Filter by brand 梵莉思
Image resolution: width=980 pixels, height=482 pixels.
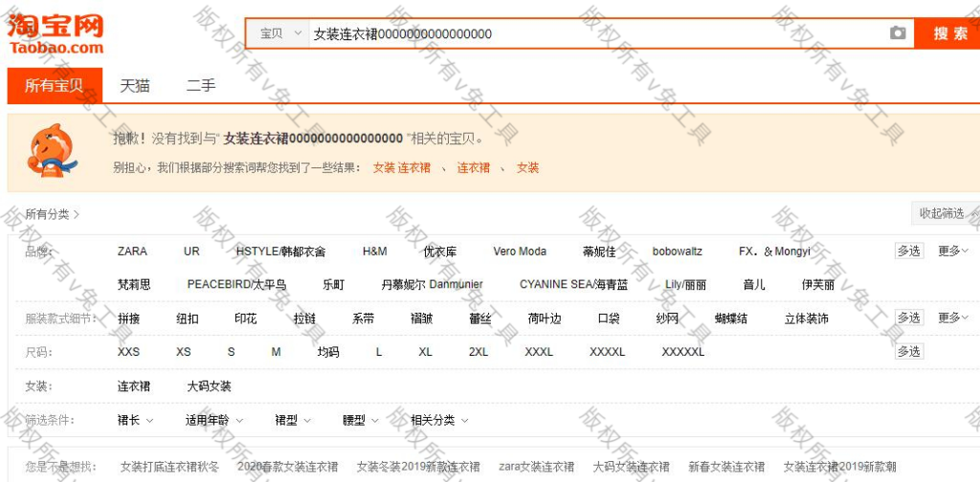click(x=134, y=285)
